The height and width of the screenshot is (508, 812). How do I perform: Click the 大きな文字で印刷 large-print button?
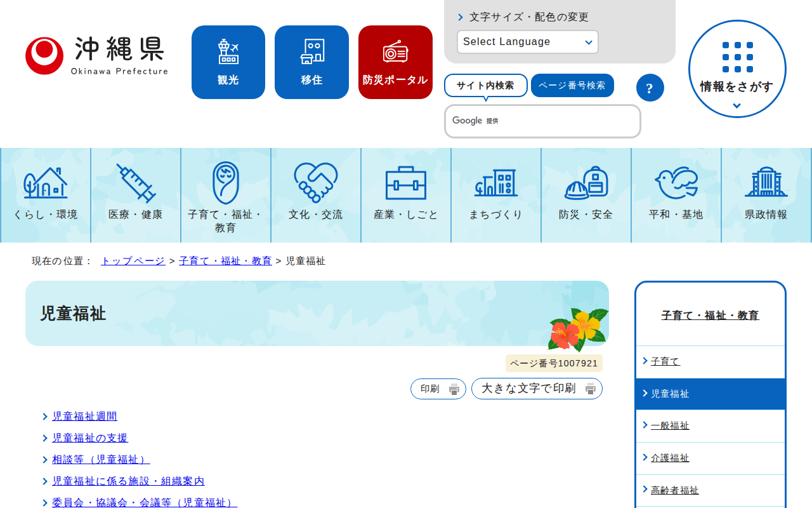pyautogui.click(x=537, y=389)
